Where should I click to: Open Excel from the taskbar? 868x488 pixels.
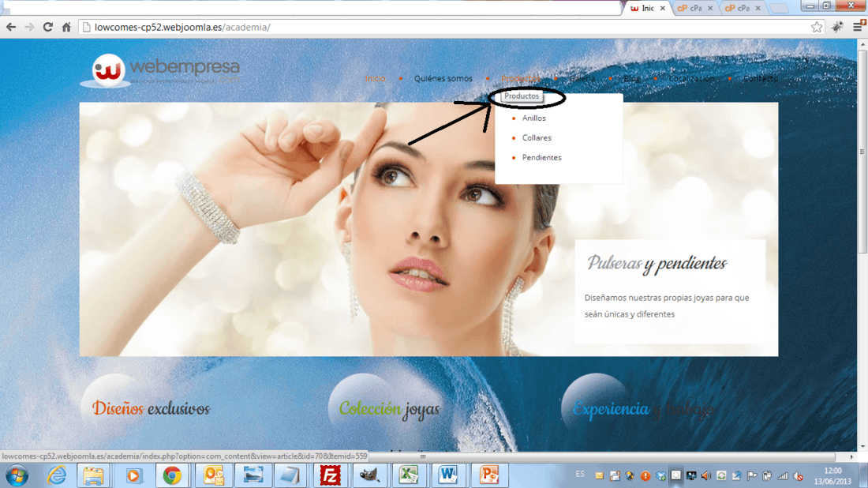(x=409, y=476)
